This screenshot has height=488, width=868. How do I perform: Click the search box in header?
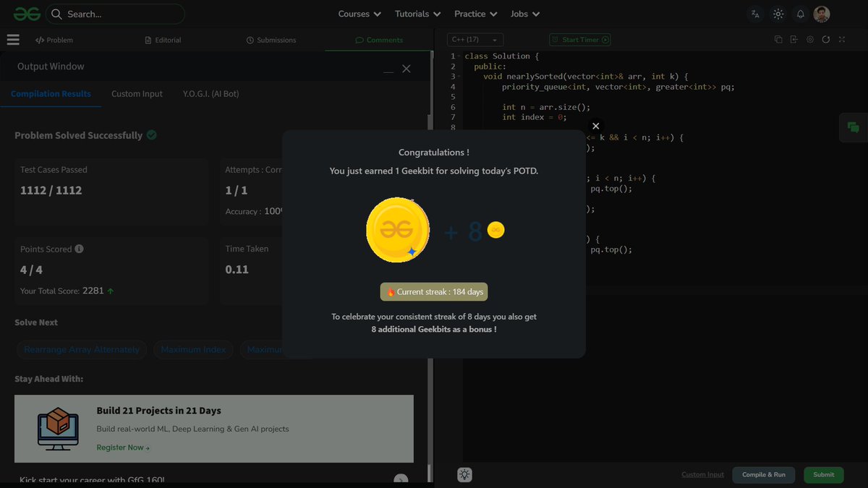116,14
